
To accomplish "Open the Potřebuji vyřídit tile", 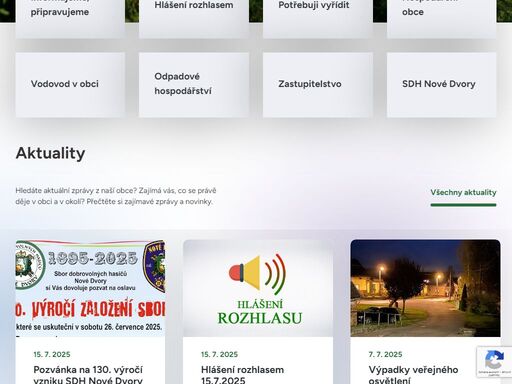I will coord(318,17).
